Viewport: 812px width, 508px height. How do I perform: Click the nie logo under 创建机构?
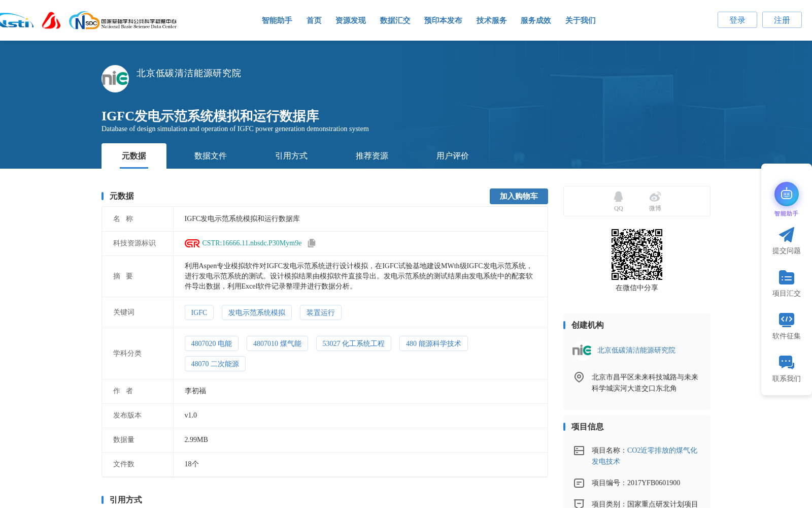[582, 350]
